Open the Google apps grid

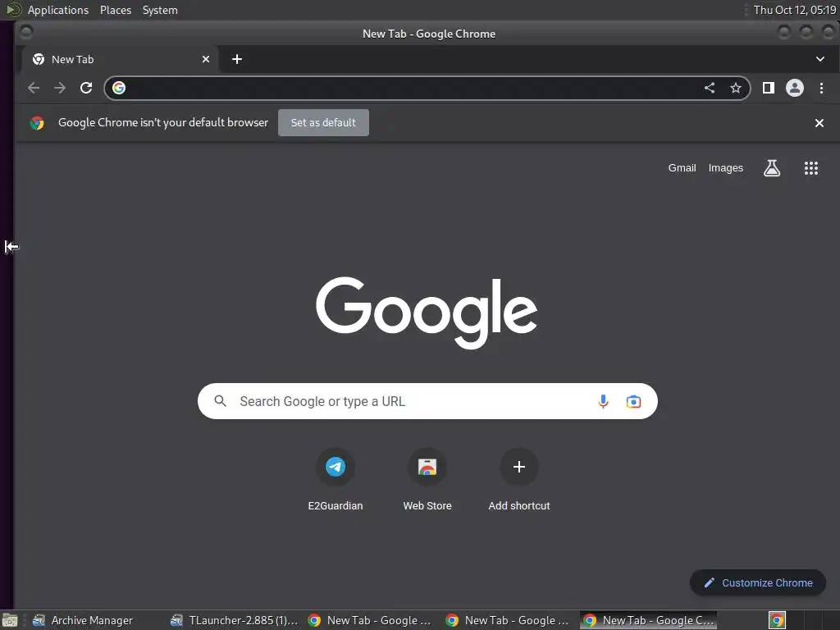pyautogui.click(x=811, y=168)
